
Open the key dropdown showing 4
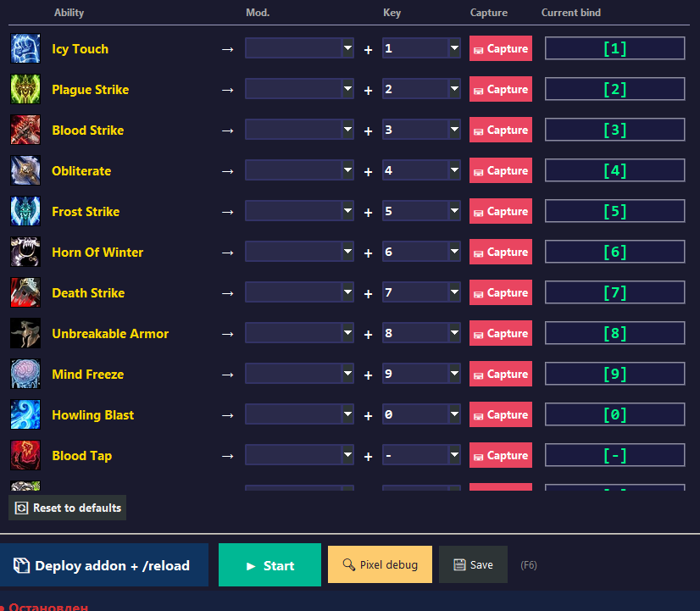[421, 169]
